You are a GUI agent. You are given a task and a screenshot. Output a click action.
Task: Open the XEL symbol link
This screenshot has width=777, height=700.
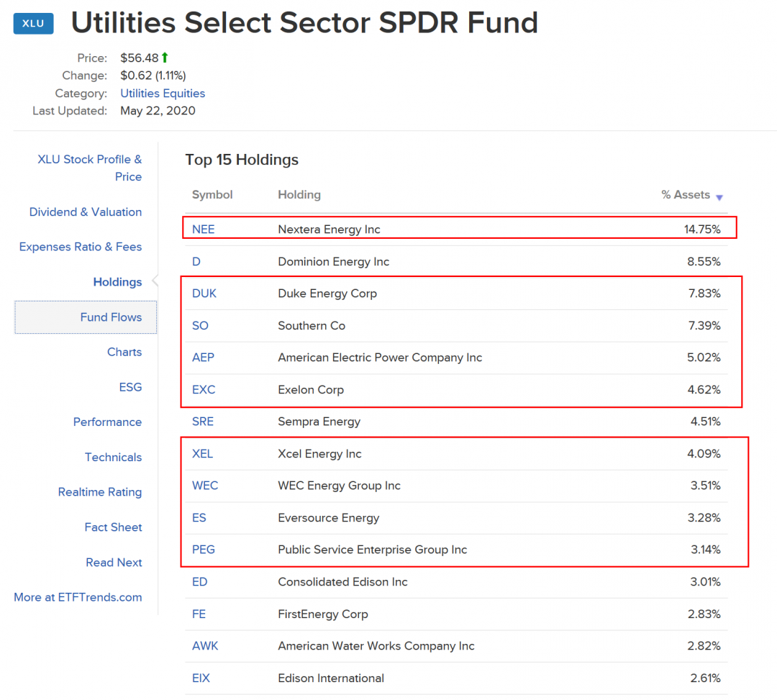pos(203,454)
